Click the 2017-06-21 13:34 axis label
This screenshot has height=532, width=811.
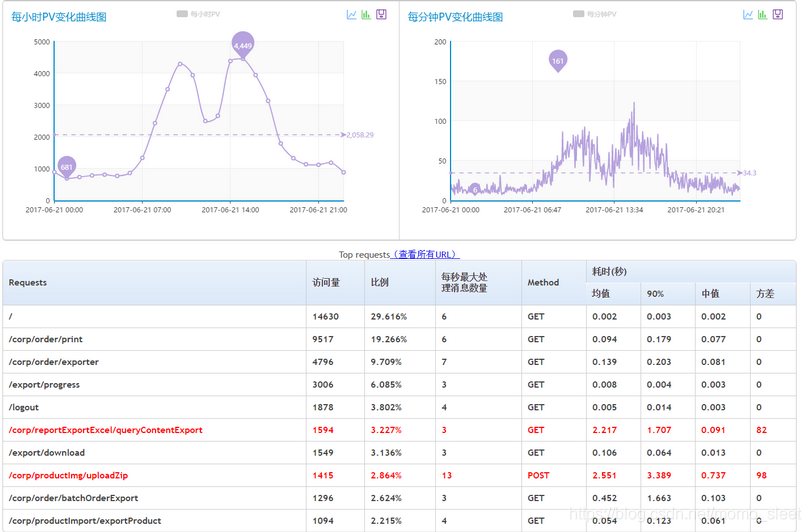[614, 210]
